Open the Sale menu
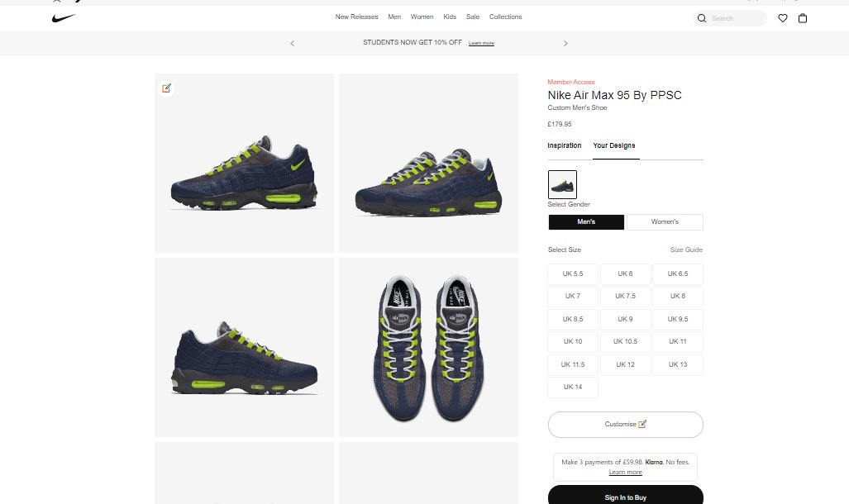This screenshot has width=849, height=504. pyautogui.click(x=473, y=17)
